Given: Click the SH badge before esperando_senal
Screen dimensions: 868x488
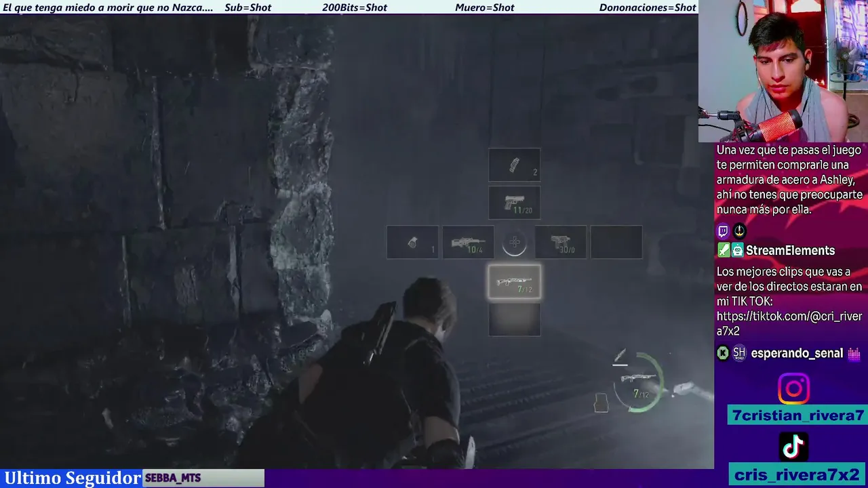Looking at the screenshot, I should 739,353.
